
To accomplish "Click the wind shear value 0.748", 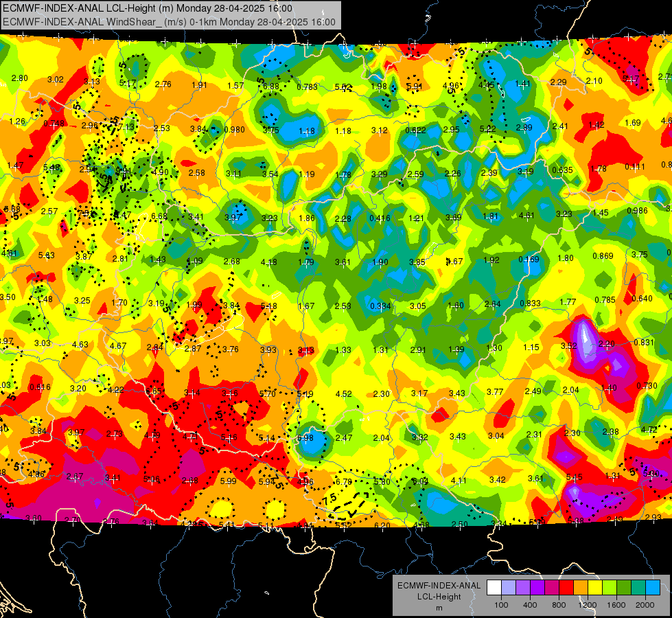I will tap(54, 124).
